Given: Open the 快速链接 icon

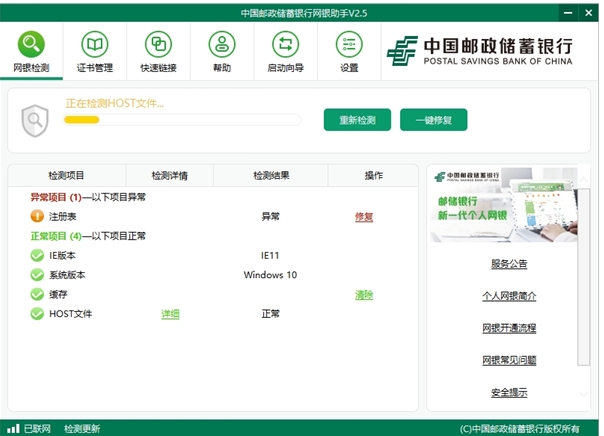Looking at the screenshot, I should pos(158,44).
